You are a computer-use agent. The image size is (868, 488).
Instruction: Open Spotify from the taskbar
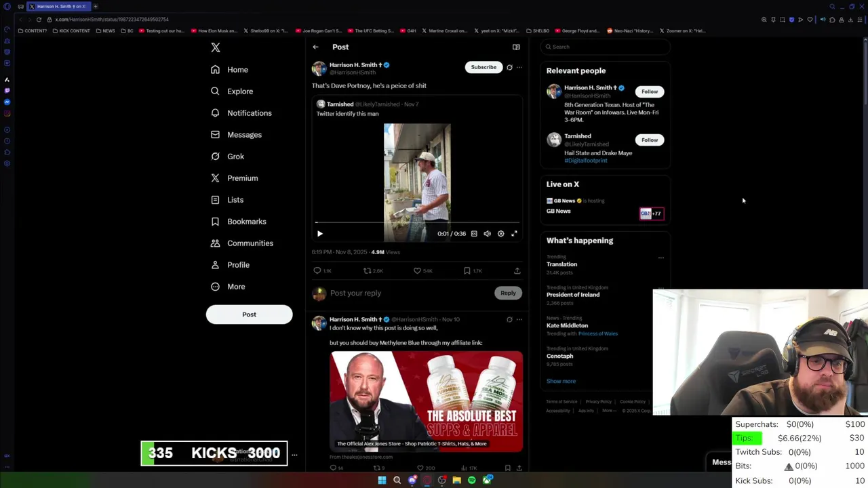[x=472, y=481]
